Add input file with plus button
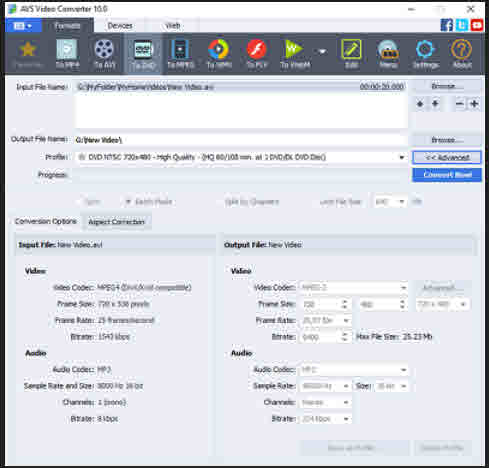Viewport: 489px width, 468px height. (x=474, y=104)
